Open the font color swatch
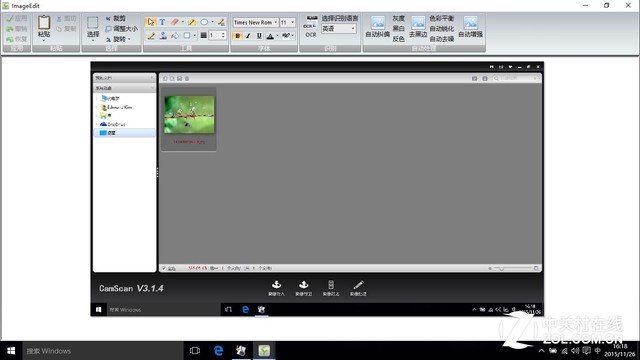 coord(270,36)
